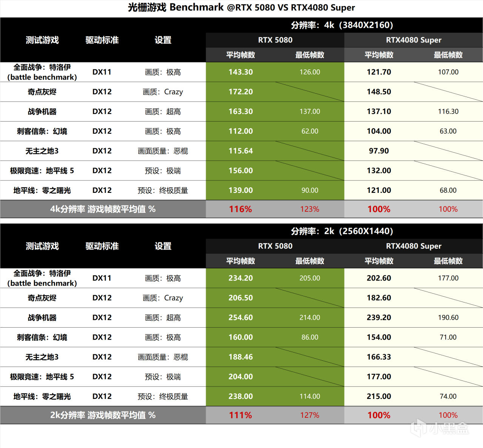
Task: Click the 无主之地3 4k value "115.64"
Action: pyautogui.click(x=241, y=151)
